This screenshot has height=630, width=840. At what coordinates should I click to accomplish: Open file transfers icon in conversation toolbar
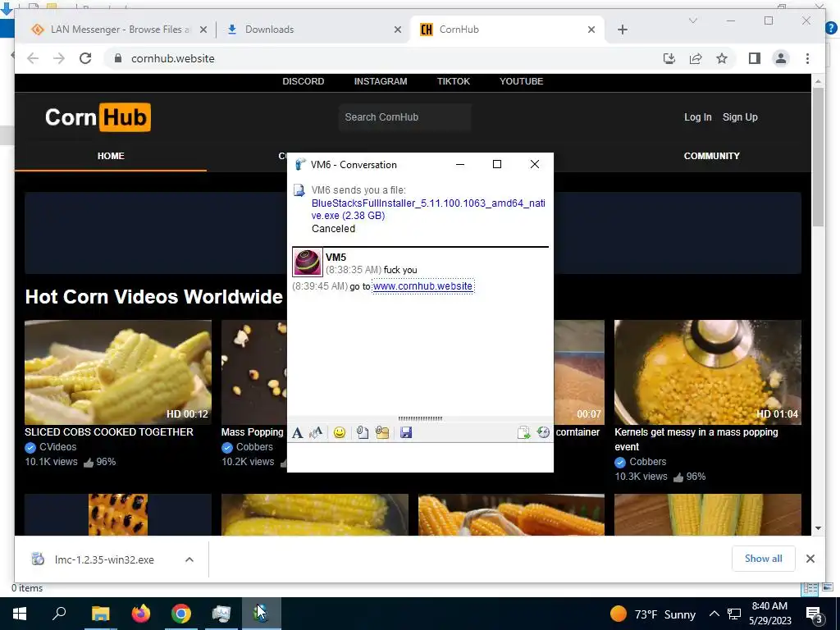tap(523, 433)
